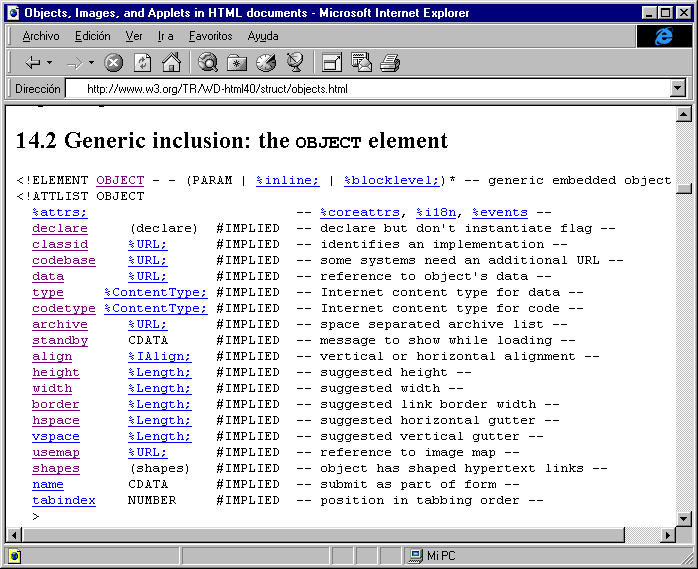Open the Edición menu
The height and width of the screenshot is (569, 698).
pyautogui.click(x=93, y=36)
